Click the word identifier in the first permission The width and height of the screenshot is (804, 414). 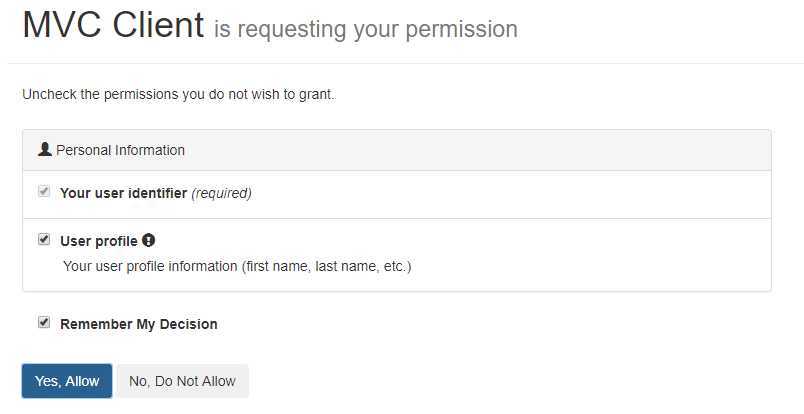(x=157, y=193)
